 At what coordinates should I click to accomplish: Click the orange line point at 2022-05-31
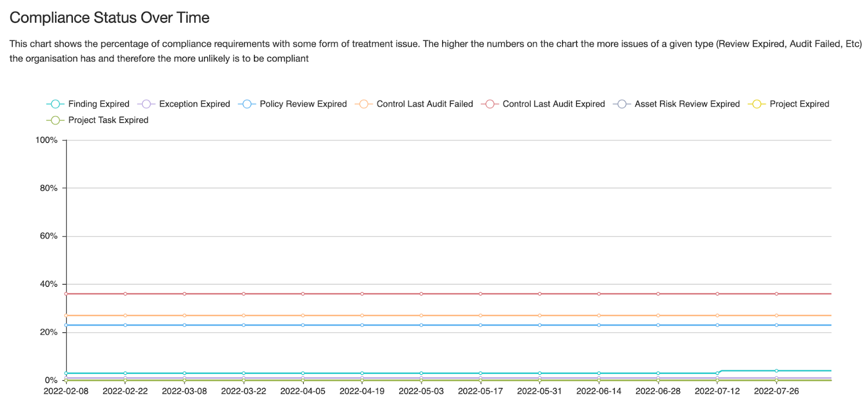pyautogui.click(x=539, y=316)
